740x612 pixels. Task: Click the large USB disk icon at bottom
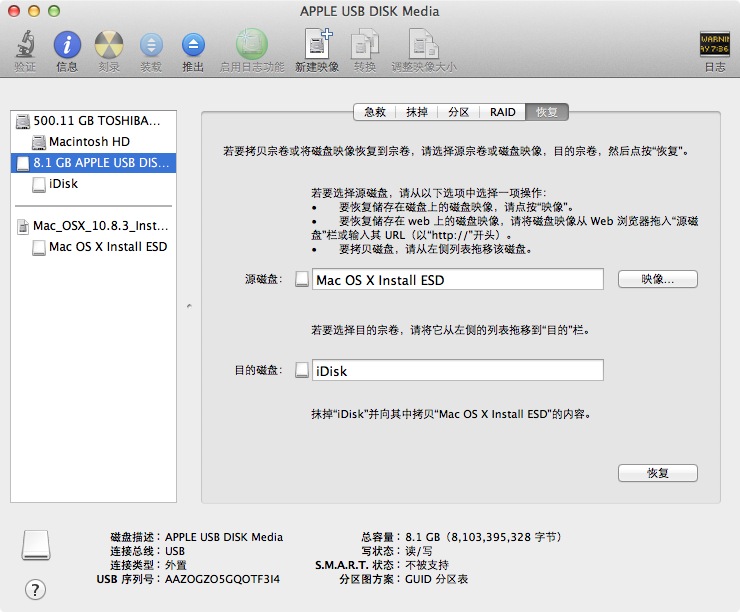point(36,545)
